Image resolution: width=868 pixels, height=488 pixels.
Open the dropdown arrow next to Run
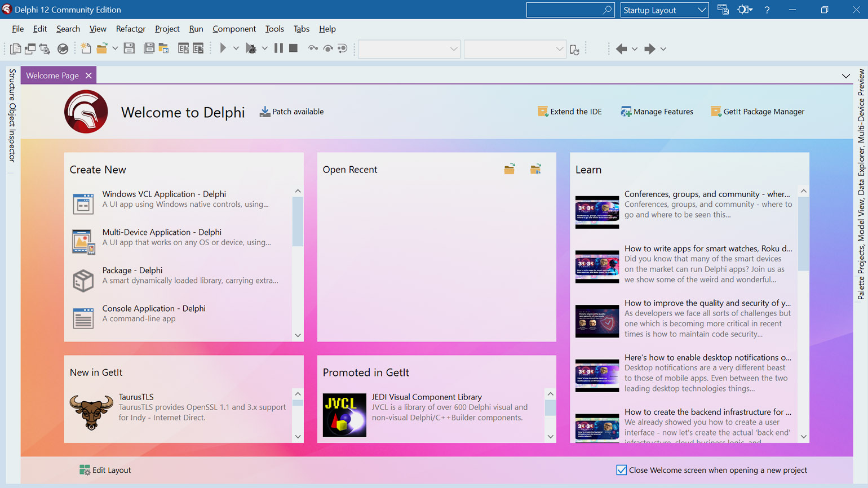236,49
